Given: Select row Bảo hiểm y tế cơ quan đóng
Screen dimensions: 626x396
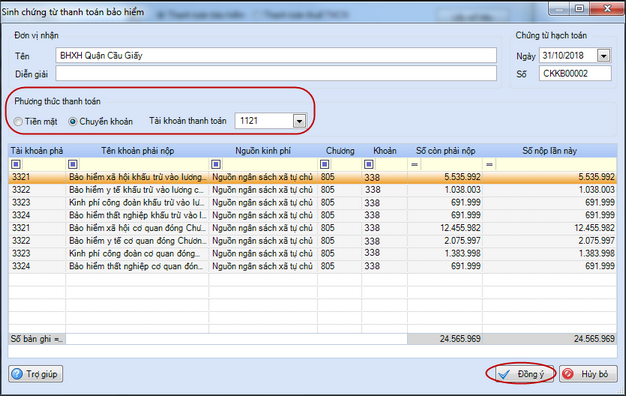Looking at the screenshot, I should pyautogui.click(x=313, y=241).
